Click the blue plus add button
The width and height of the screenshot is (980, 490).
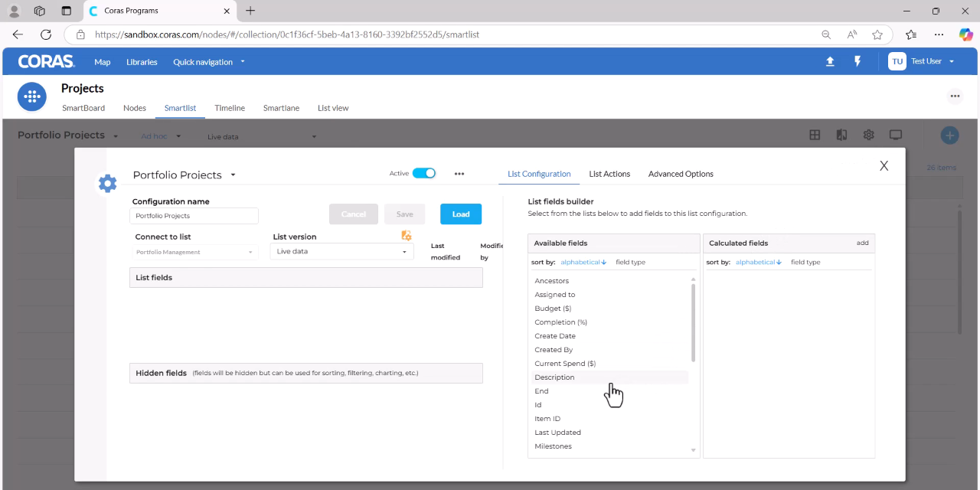coord(949,136)
